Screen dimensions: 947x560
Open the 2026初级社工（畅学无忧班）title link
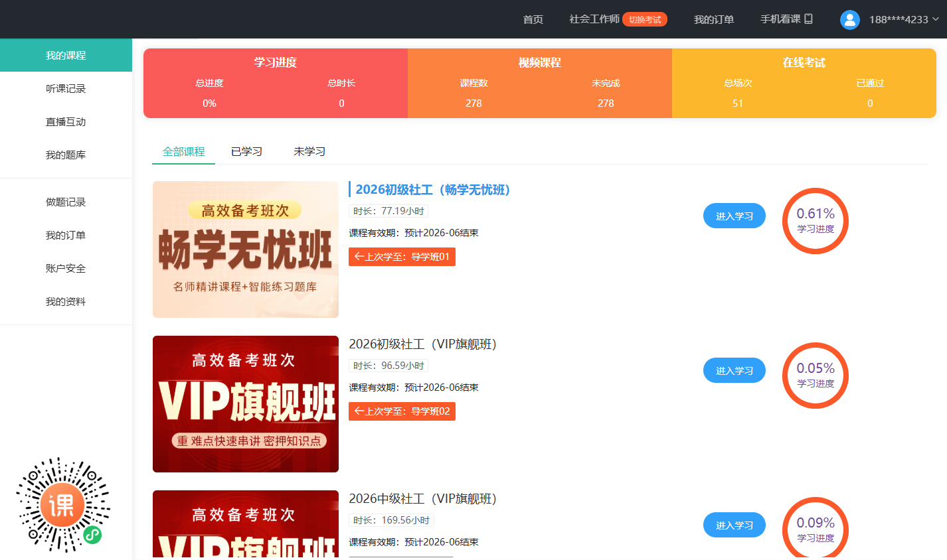pyautogui.click(x=432, y=190)
